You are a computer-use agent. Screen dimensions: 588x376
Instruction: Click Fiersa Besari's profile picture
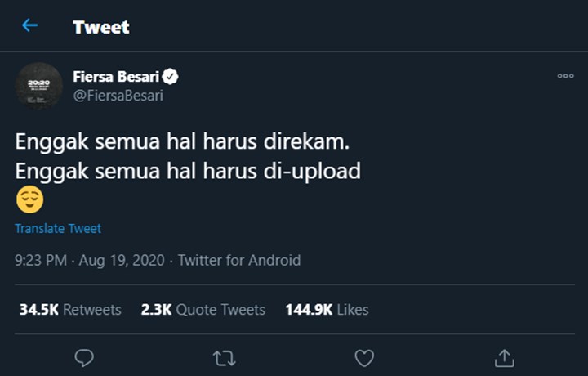38,86
